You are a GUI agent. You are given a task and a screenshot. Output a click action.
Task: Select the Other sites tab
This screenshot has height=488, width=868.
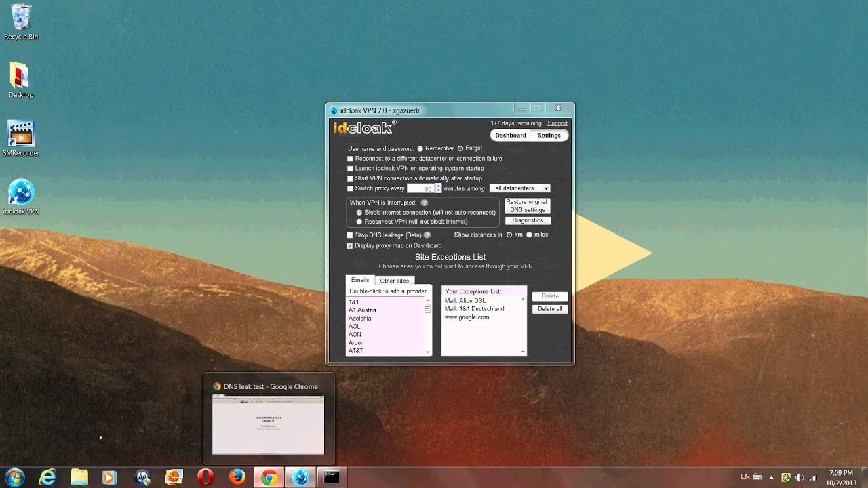pyautogui.click(x=394, y=281)
